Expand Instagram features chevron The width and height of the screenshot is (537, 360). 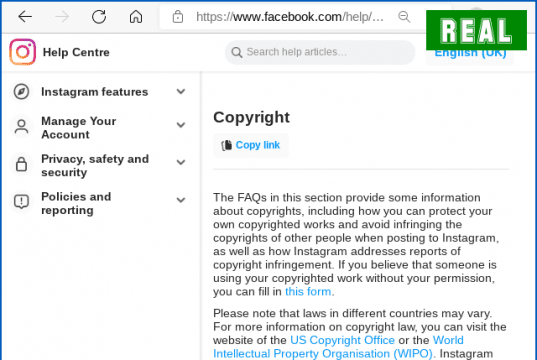point(181,91)
